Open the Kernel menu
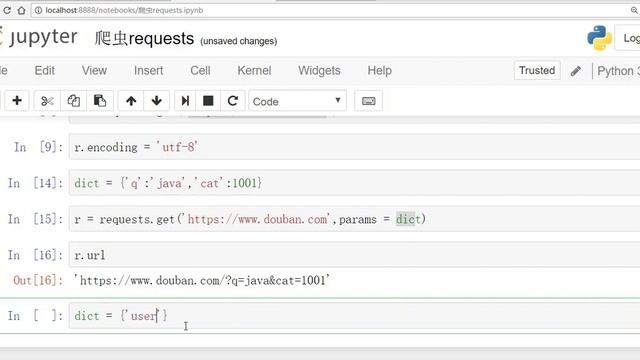Image resolution: width=640 pixels, height=360 pixels. click(254, 71)
